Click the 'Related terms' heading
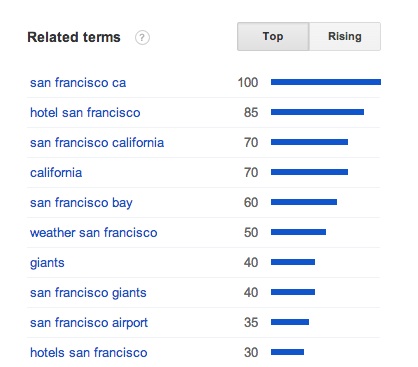Image resolution: width=418 pixels, height=367 pixels. [74, 37]
